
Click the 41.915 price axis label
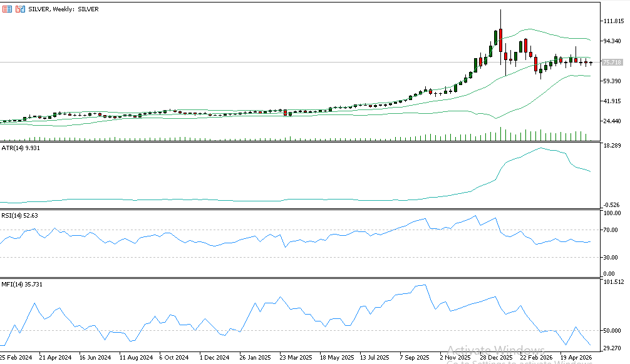pos(614,101)
